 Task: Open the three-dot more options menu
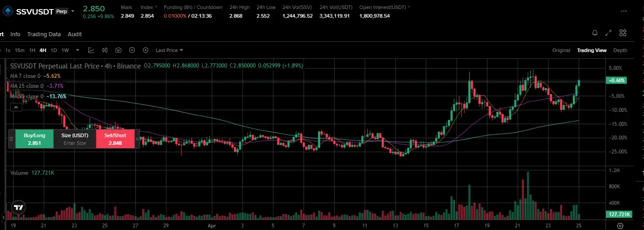pos(624,11)
